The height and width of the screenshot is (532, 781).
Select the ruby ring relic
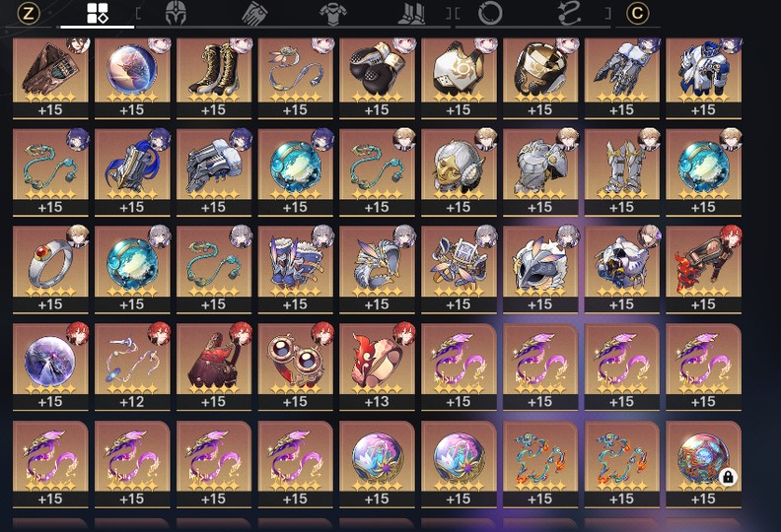click(x=50, y=270)
